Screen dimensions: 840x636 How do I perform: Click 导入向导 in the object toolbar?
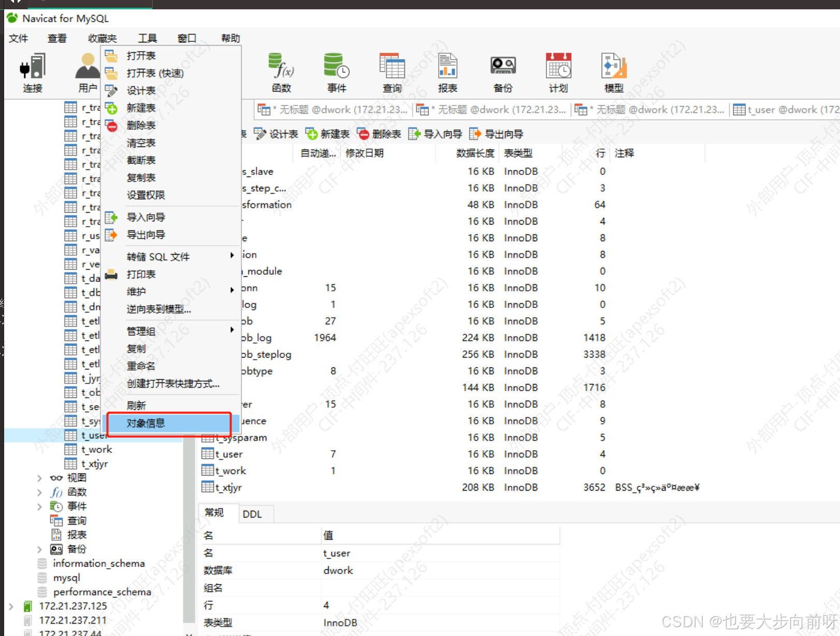pos(436,134)
